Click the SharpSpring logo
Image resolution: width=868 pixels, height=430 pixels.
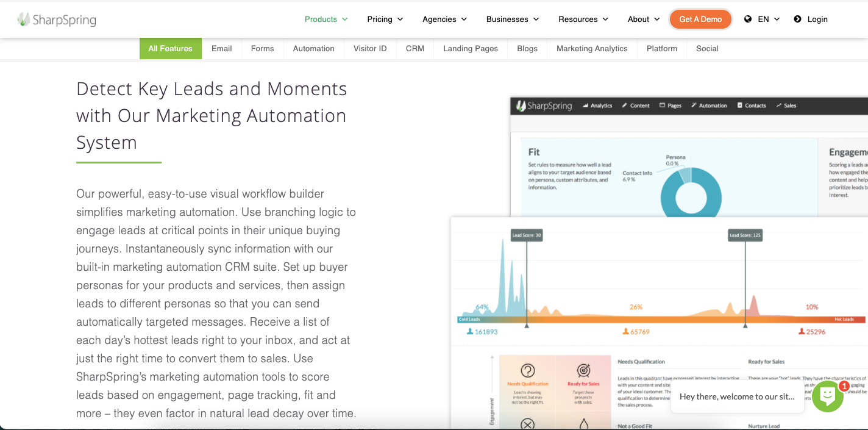click(x=57, y=20)
